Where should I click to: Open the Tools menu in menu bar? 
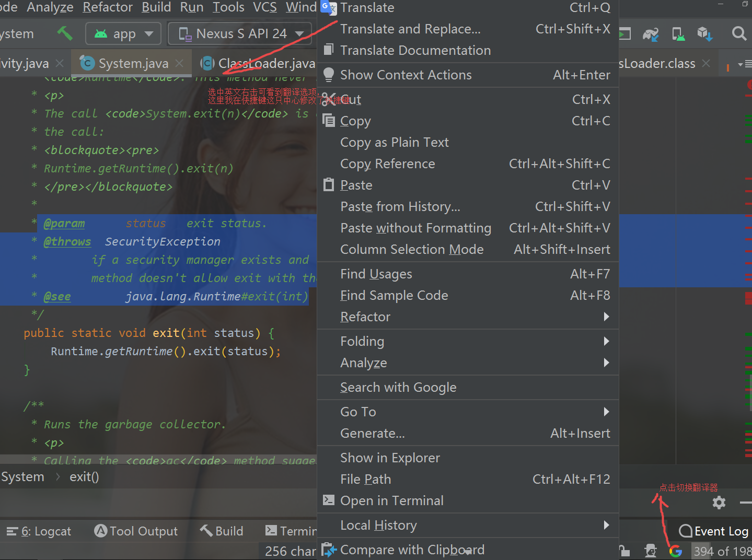(228, 7)
